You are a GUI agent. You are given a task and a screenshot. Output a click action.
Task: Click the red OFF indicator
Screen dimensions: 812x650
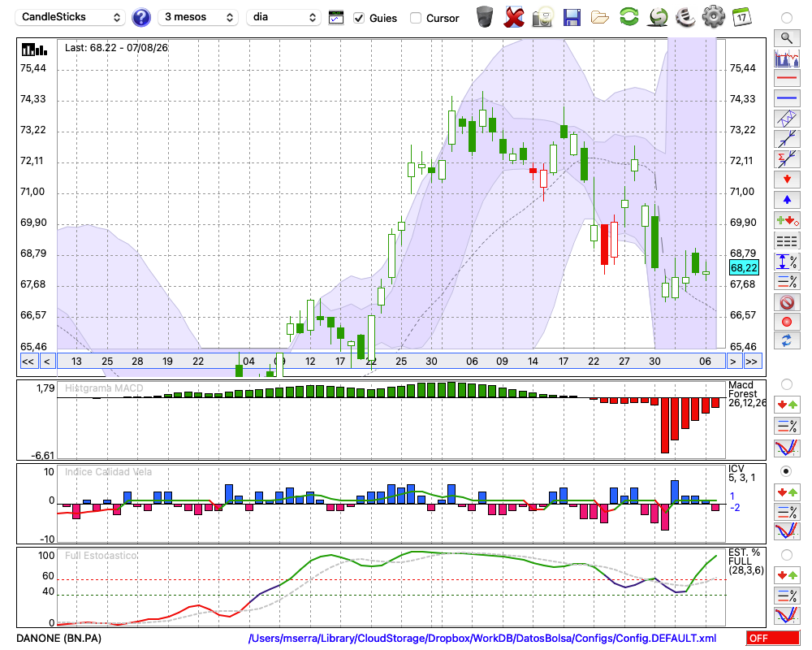[x=773, y=638]
